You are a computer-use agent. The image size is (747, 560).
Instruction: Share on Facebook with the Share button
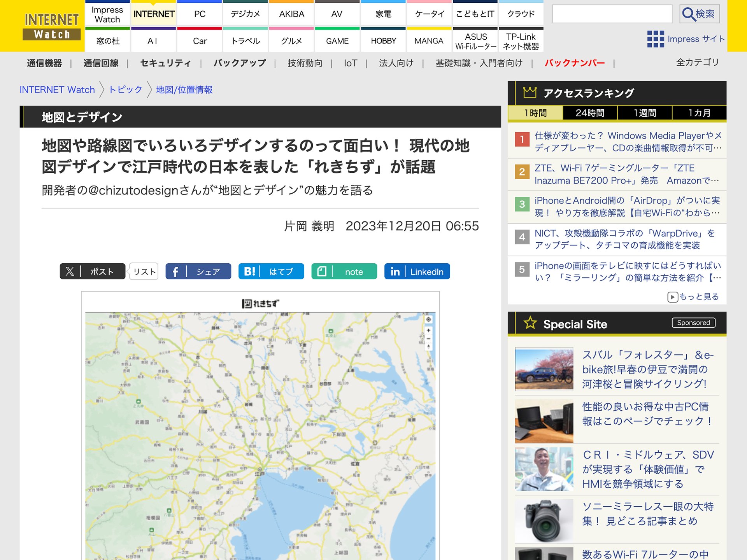tap(198, 271)
